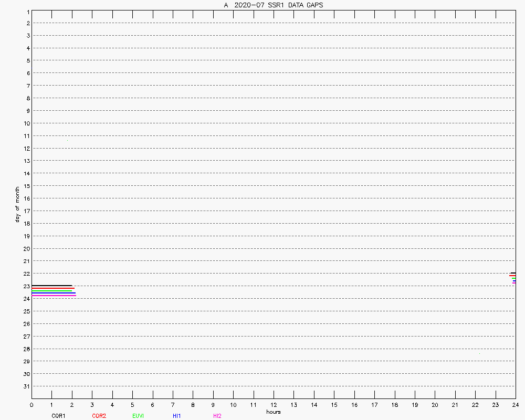Image resolution: width=525 pixels, height=420 pixels.
Task: Click hour 18 tick label on x-axis
Action: coord(394,405)
